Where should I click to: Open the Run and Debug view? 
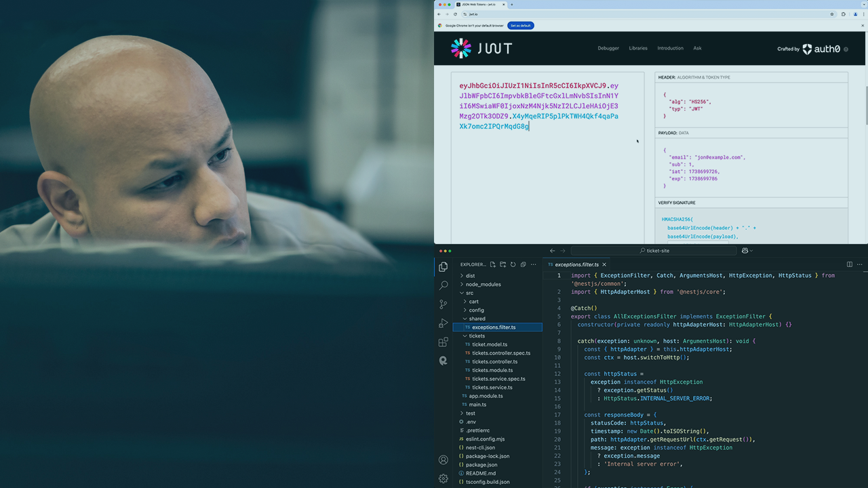(443, 323)
